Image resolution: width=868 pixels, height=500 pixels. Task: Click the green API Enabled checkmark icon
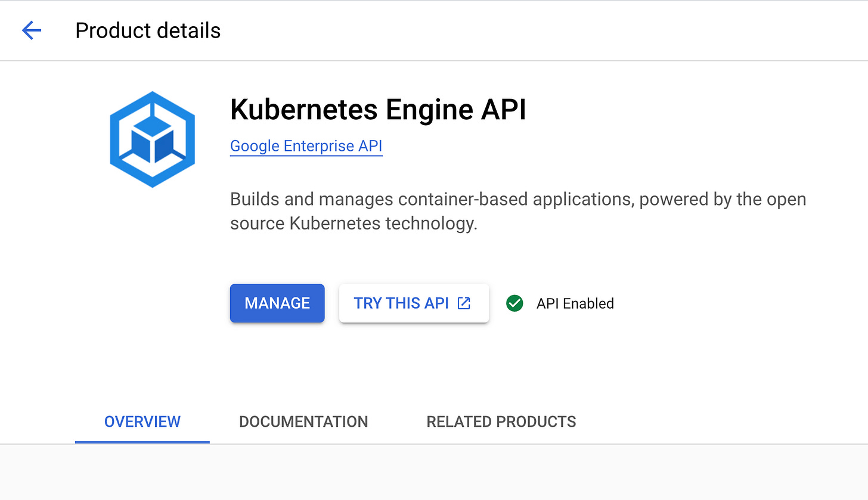[x=514, y=303]
